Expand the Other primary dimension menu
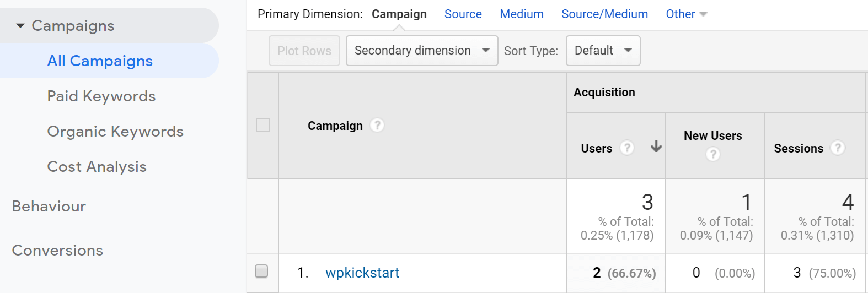The image size is (868, 293). [686, 14]
